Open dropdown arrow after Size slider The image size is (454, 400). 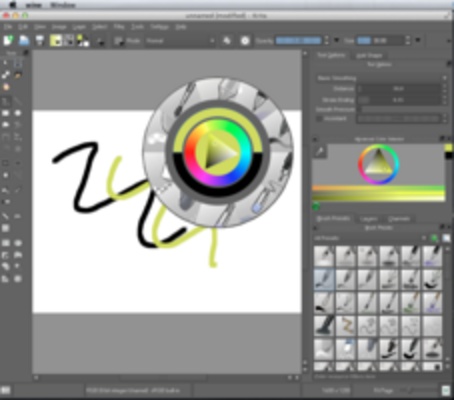(x=418, y=41)
